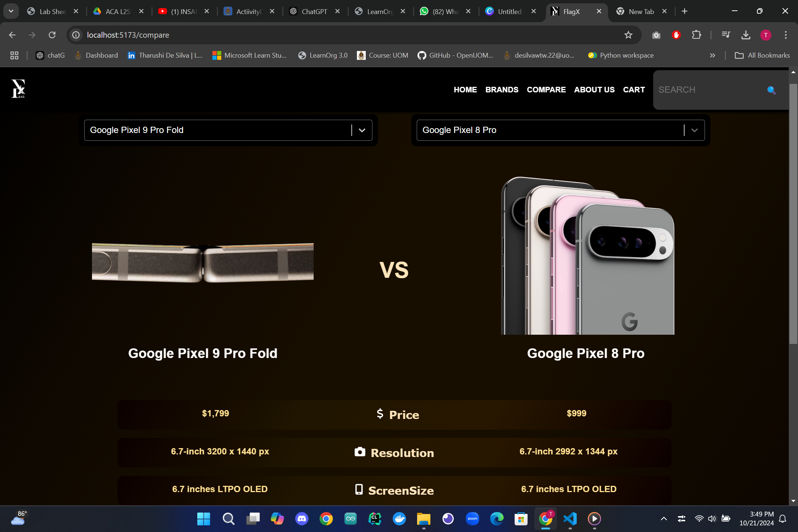Open the Microsoft Learn Stu... bookmark
Viewport: 798px width, 532px height.
tap(249, 55)
